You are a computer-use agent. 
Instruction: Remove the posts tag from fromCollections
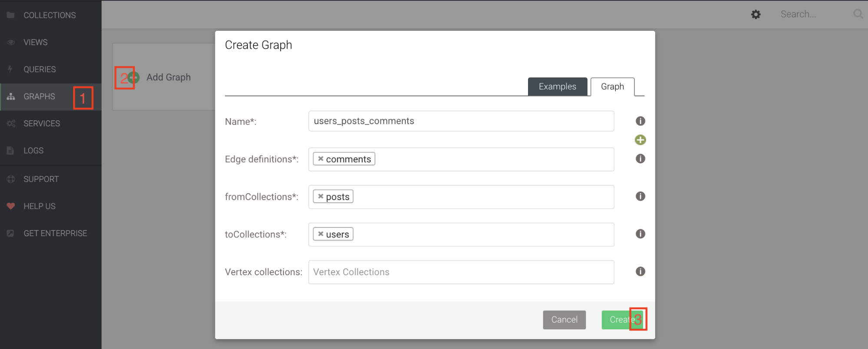pos(320,196)
